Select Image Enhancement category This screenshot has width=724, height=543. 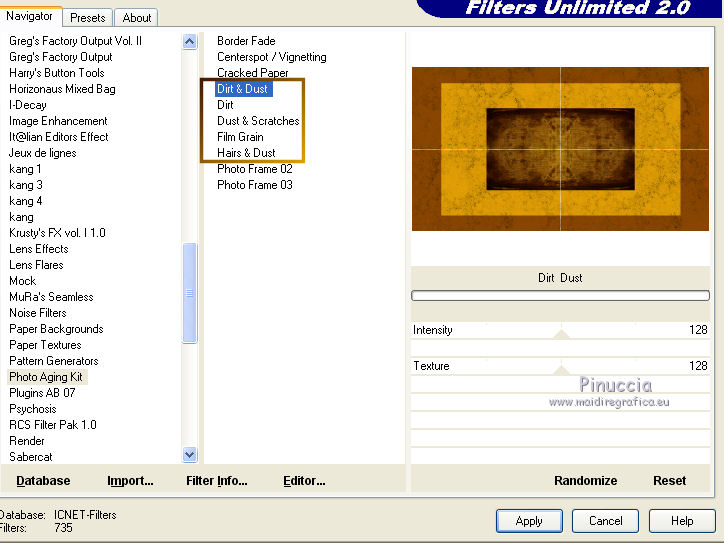[x=58, y=121]
